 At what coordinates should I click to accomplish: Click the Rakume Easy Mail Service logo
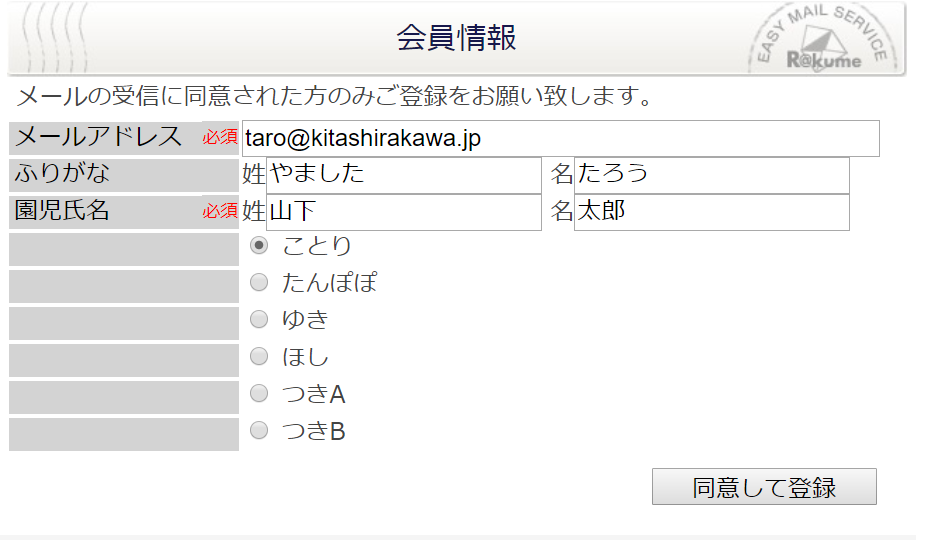(x=824, y=39)
